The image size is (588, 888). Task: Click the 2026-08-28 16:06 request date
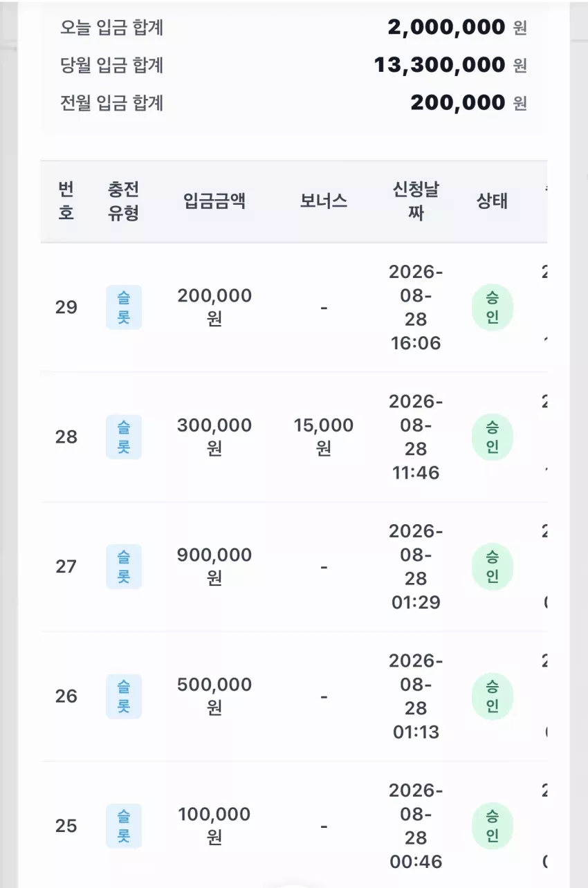coord(416,307)
